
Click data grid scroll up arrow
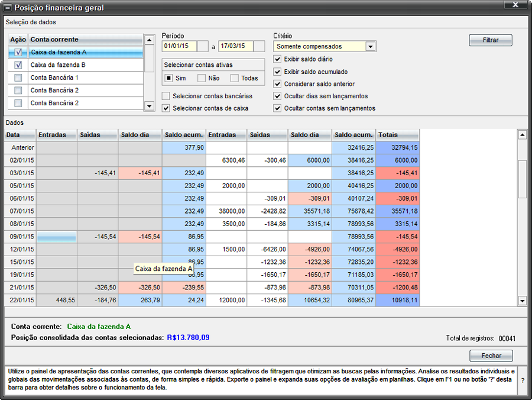pos(522,135)
